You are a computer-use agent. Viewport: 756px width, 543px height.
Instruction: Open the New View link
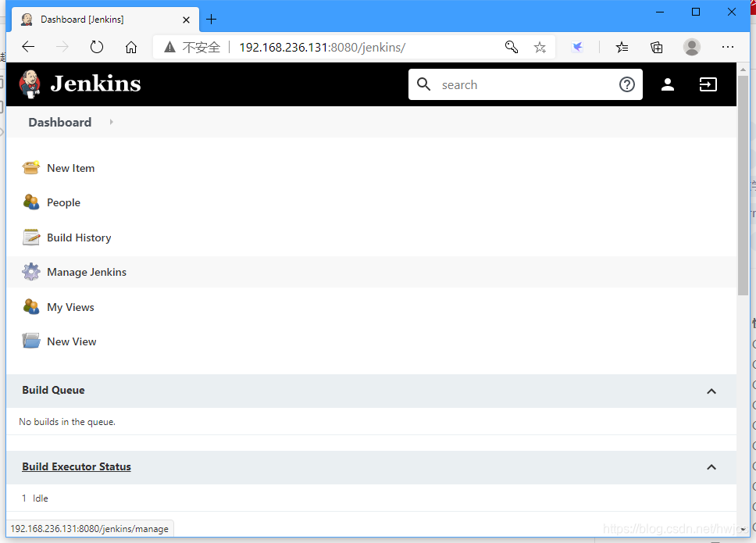point(72,341)
